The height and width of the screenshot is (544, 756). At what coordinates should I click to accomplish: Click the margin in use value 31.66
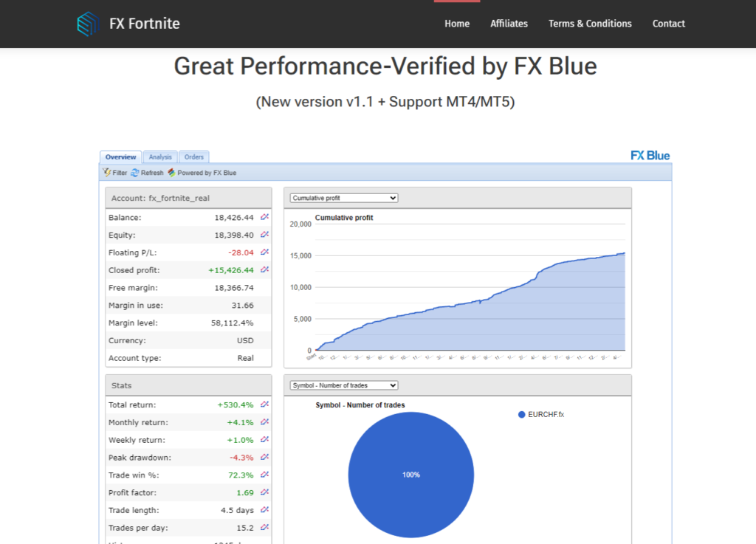click(242, 306)
